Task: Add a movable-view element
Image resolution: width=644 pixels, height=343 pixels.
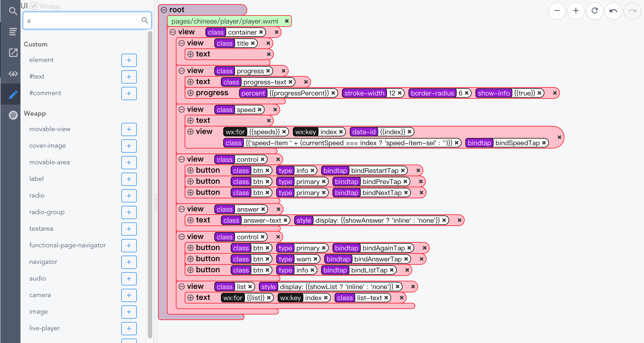Action: coord(129,129)
